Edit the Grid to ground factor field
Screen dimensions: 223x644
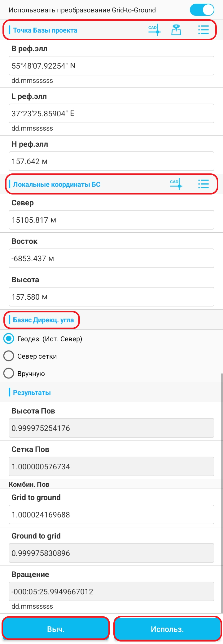click(111, 515)
